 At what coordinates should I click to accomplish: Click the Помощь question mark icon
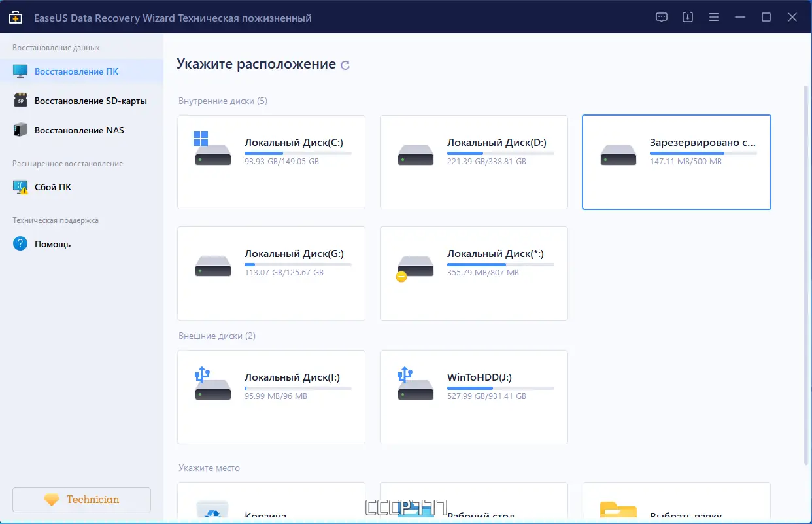pos(21,244)
